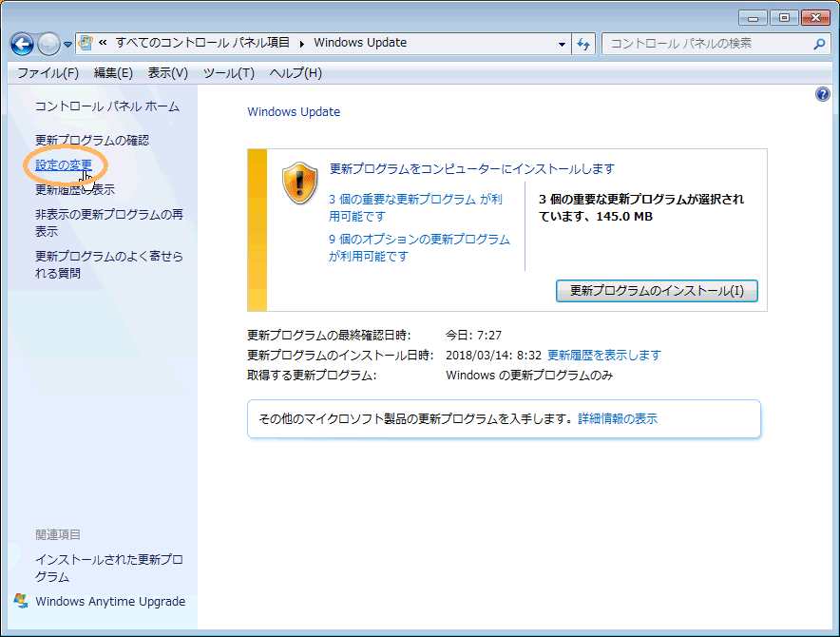
Task: Click the Windows Update breadcrumb segment
Action: [x=360, y=43]
